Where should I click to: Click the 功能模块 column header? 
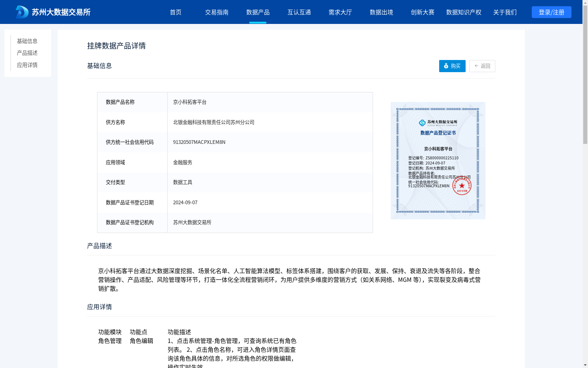click(110, 332)
